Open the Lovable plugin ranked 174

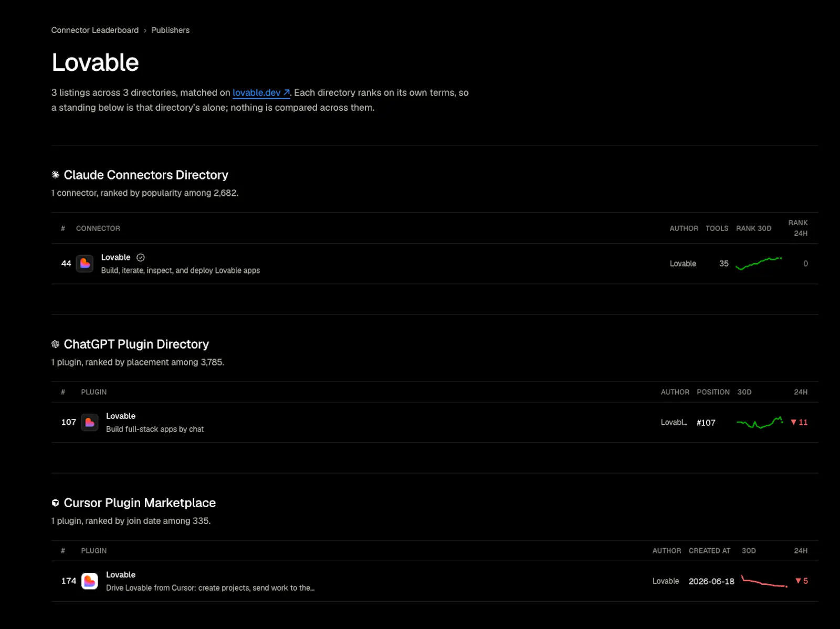click(x=121, y=575)
